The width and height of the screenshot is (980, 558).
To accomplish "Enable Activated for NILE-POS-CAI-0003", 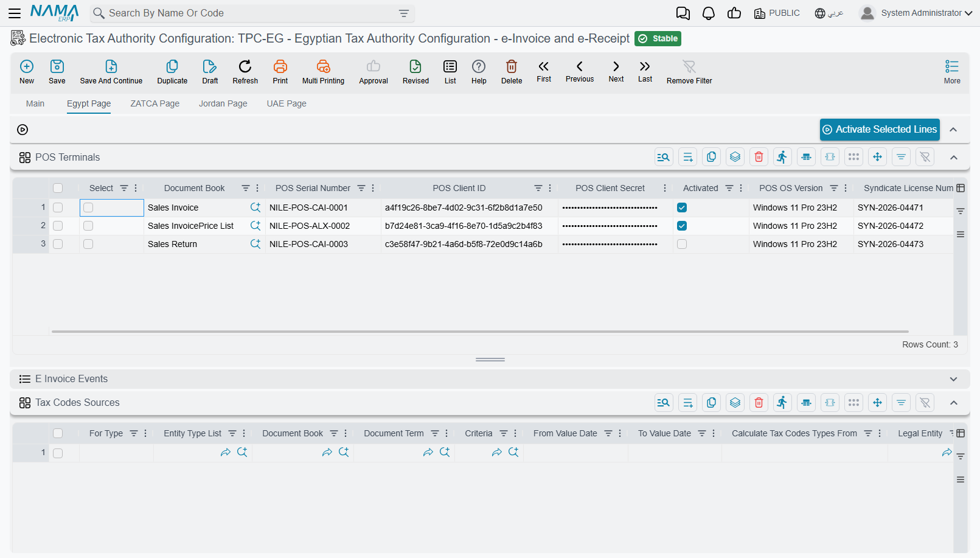I will pos(682,244).
